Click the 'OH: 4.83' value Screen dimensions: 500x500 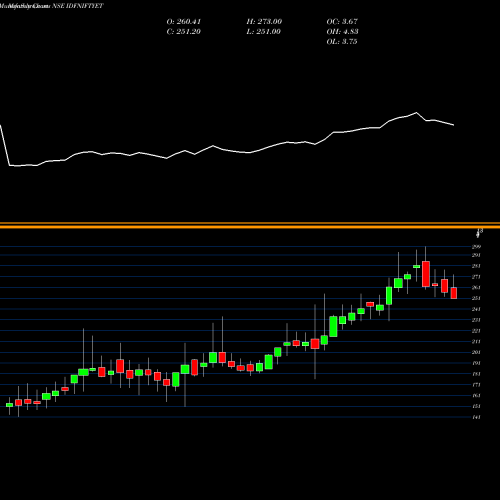(342, 32)
